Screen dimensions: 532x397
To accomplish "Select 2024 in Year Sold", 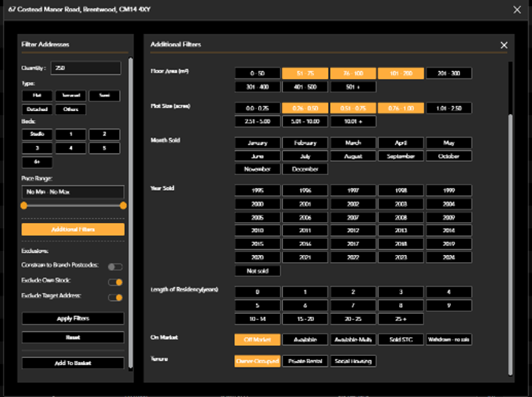I will (x=448, y=257).
